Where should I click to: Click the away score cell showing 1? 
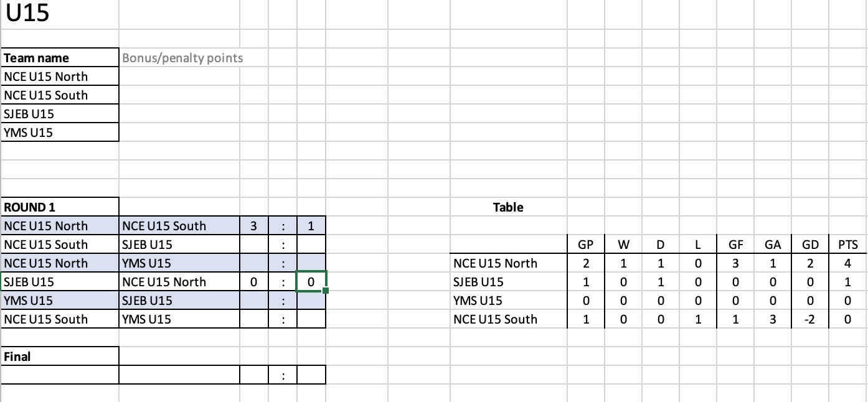pos(311,226)
